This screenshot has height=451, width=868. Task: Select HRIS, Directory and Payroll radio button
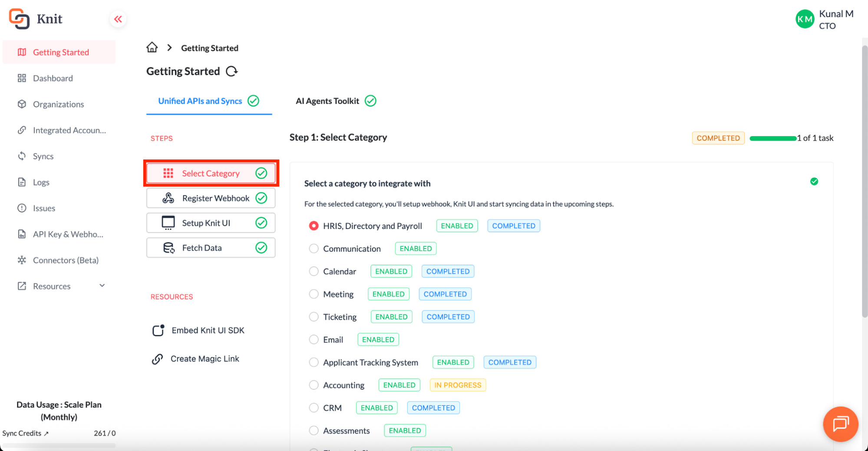tap(314, 226)
